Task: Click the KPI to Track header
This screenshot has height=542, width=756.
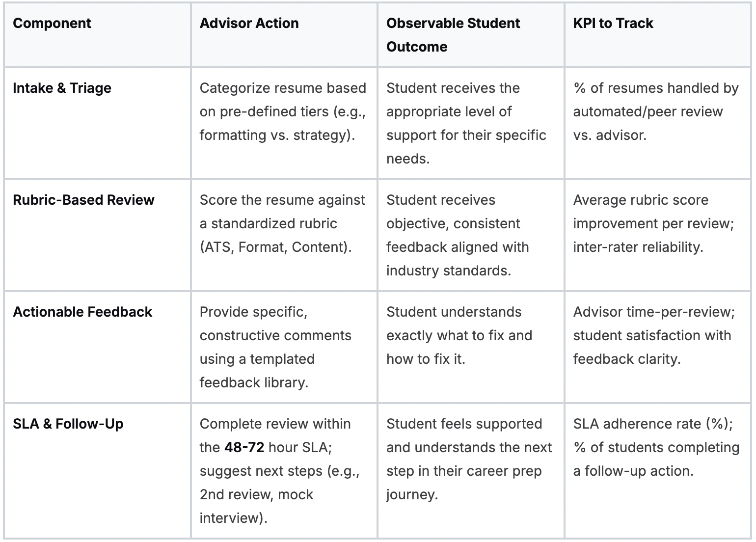Action: coord(613,23)
